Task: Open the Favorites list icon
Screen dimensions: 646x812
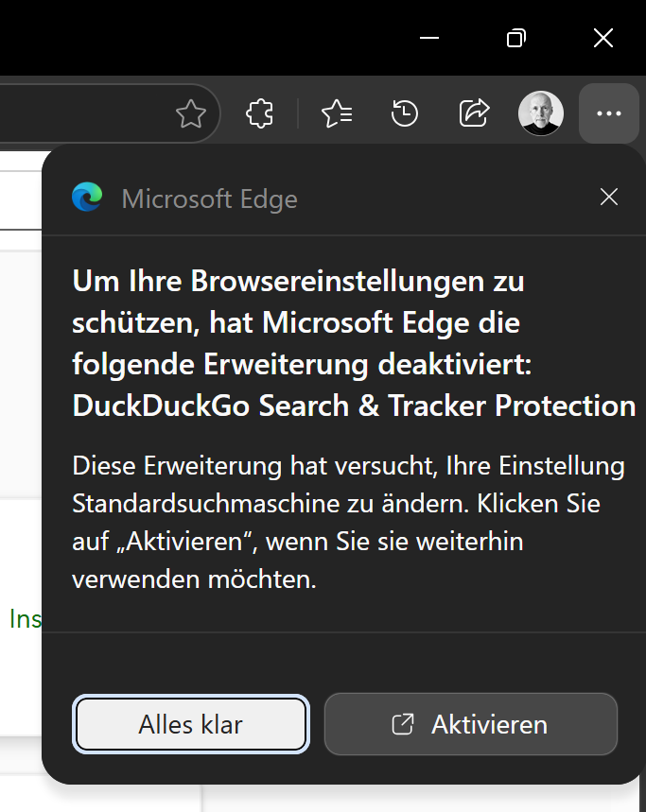Action: (337, 114)
